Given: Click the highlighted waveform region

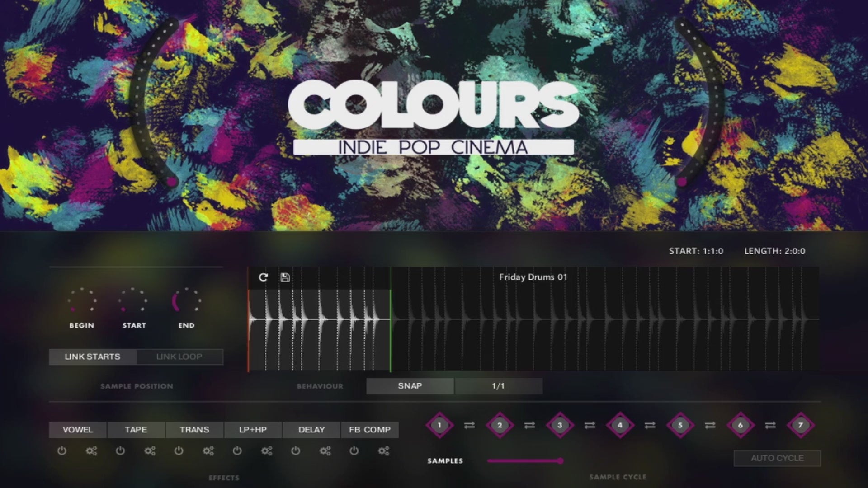Looking at the screenshot, I should [x=319, y=331].
